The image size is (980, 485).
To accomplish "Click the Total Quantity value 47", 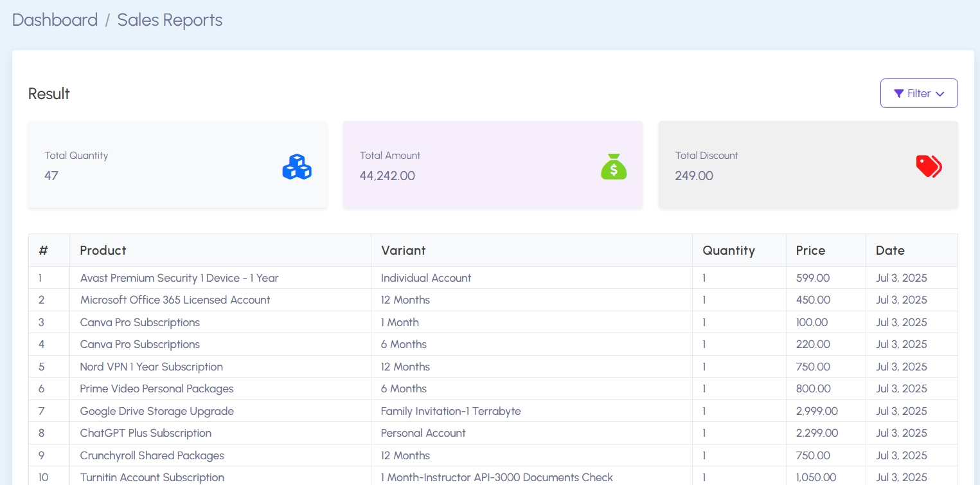I will [51, 176].
